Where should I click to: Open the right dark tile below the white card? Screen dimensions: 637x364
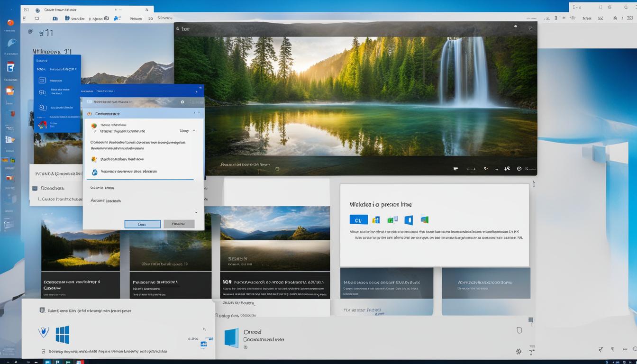[486, 283]
